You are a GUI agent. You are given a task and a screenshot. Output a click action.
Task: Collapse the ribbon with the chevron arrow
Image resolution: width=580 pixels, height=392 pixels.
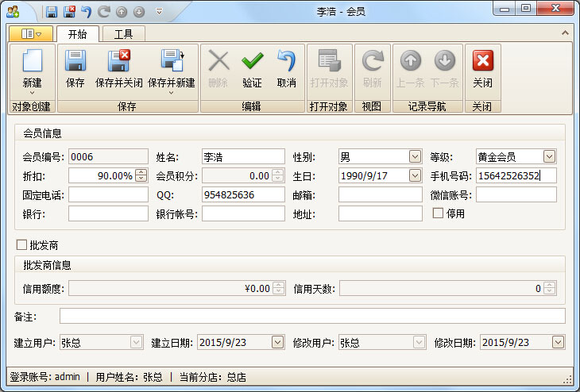click(566, 33)
